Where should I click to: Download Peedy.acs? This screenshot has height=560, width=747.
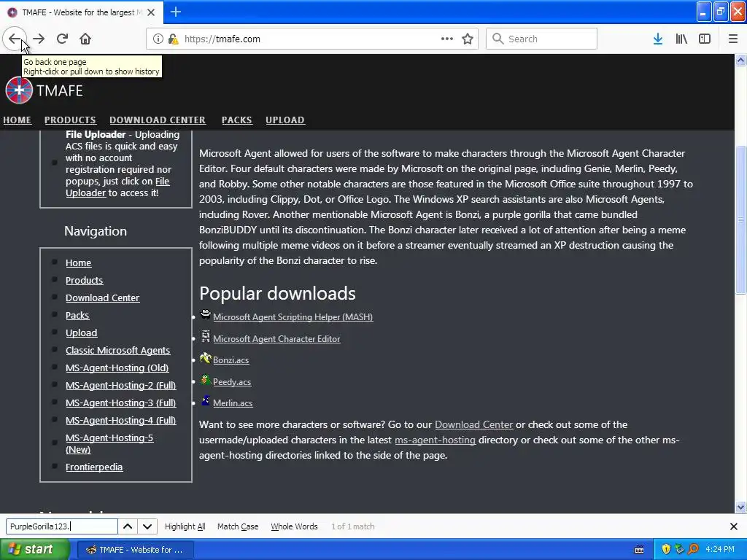click(x=232, y=382)
